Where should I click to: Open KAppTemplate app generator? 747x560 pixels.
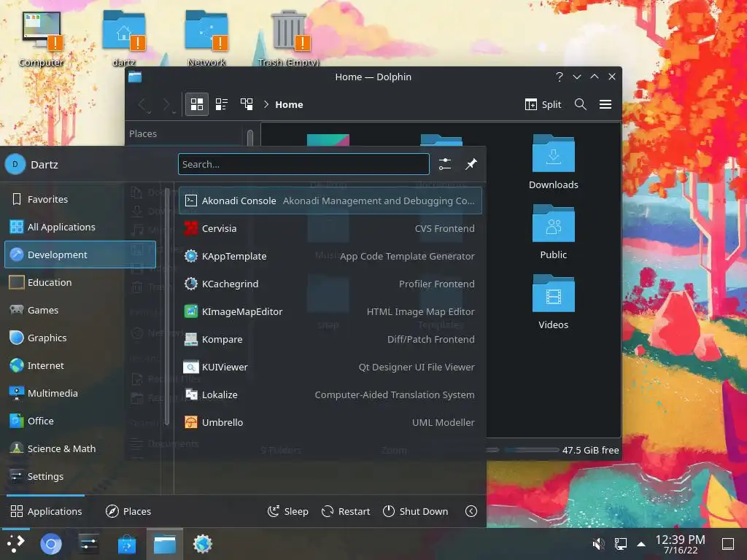tap(330, 256)
